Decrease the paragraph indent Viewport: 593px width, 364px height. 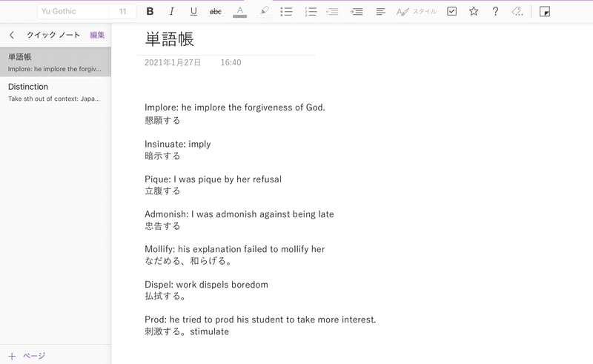tap(332, 12)
